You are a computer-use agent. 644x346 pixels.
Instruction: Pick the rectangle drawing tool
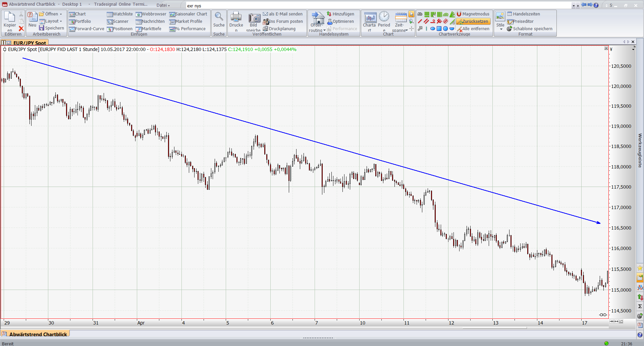click(x=439, y=29)
